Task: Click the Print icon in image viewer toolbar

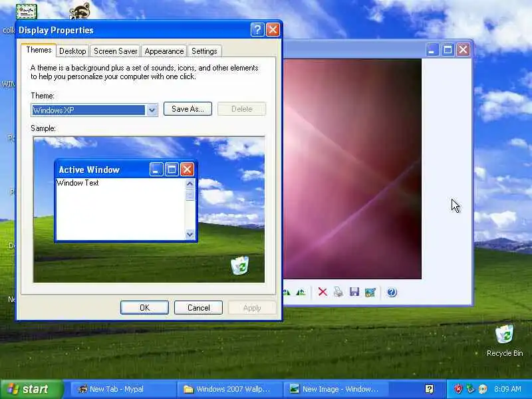Action: (x=338, y=292)
